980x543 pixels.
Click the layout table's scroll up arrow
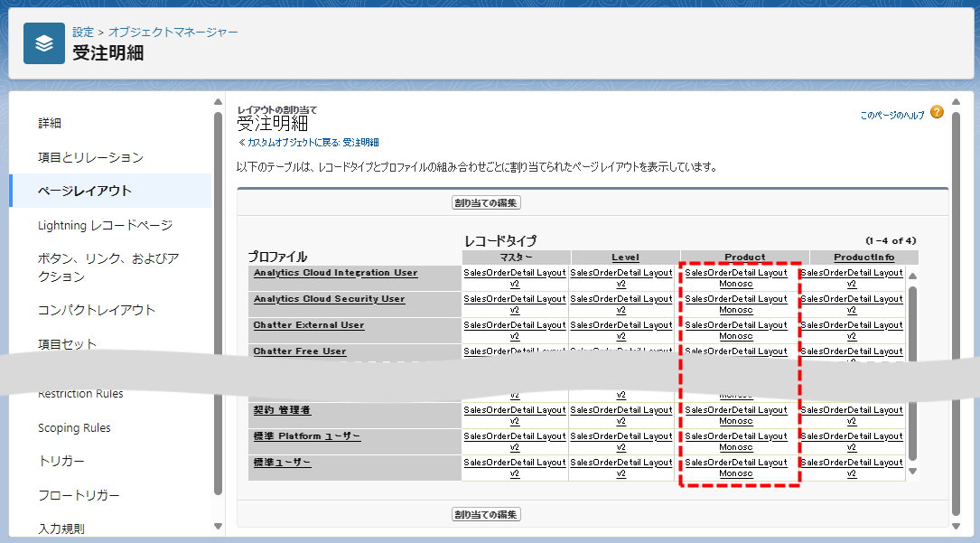coord(912,276)
